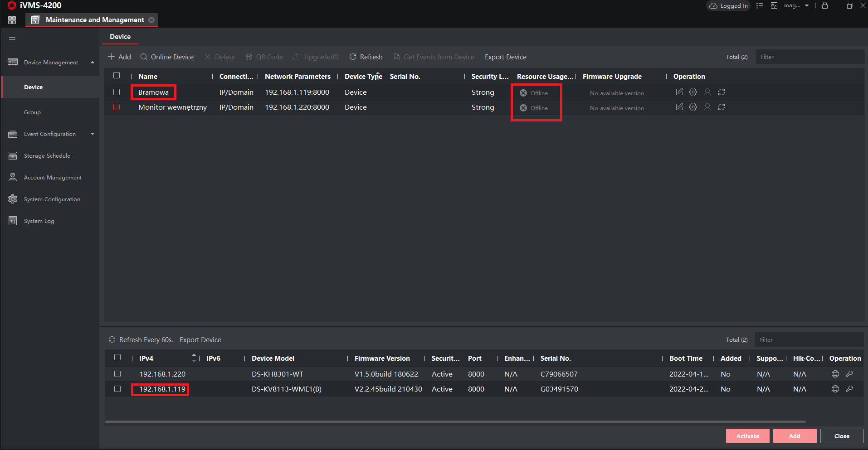This screenshot has height=450, width=868.
Task: Collapse the Device Management section
Action: 93,62
